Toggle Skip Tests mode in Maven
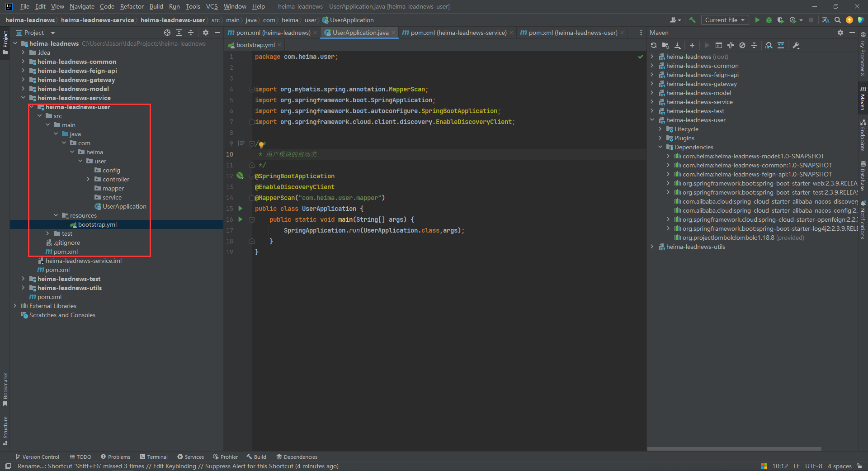This screenshot has width=868, height=471. [742, 45]
